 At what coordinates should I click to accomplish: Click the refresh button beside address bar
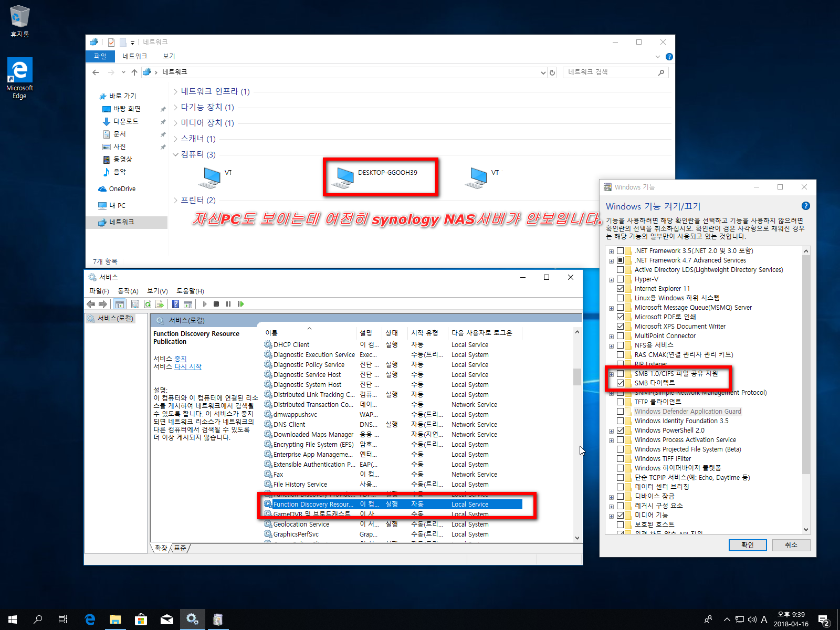click(x=552, y=72)
